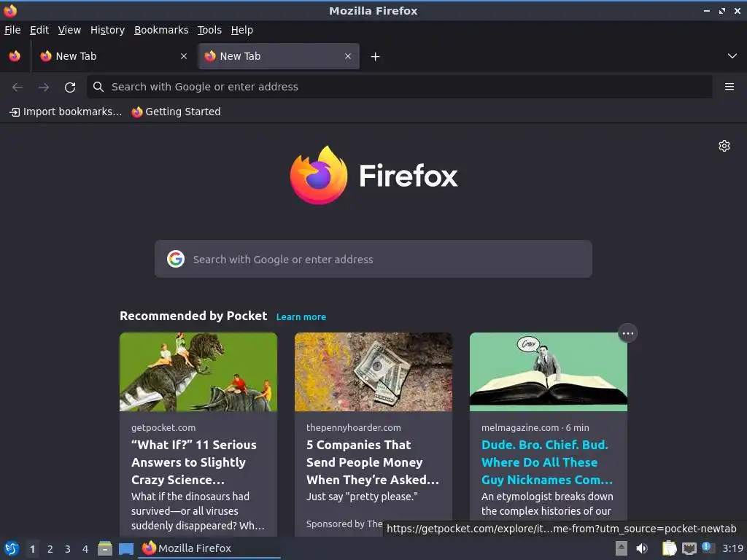Click the removable media eject tray icon
Viewport: 747px width, 560px height.
click(622, 548)
